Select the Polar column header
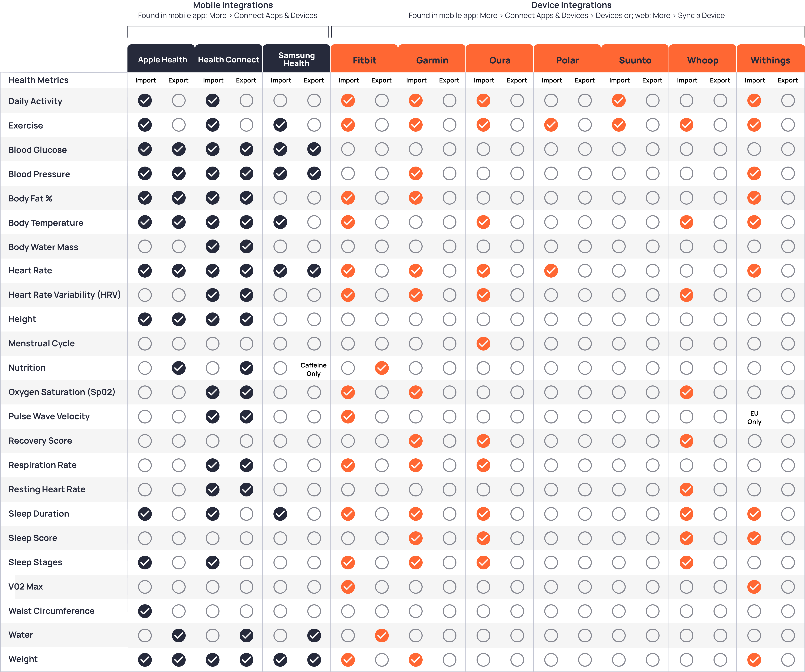Viewport: 805px width, 672px height. [567, 59]
